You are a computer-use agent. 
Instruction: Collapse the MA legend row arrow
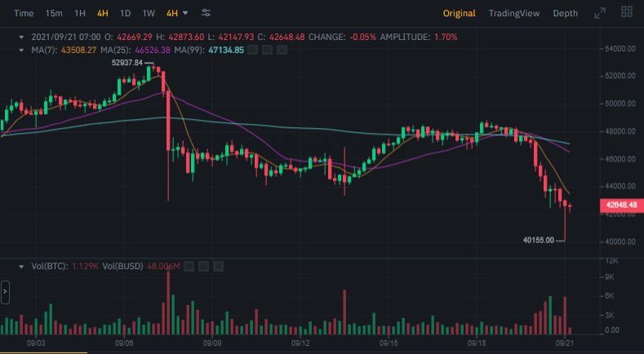coord(22,51)
